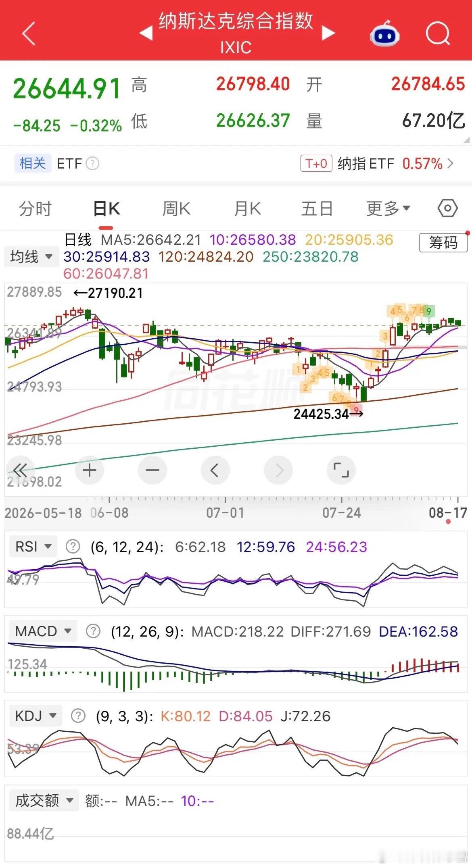Tap the back arrow in the header
The width and height of the screenshot is (472, 868).
tap(29, 33)
